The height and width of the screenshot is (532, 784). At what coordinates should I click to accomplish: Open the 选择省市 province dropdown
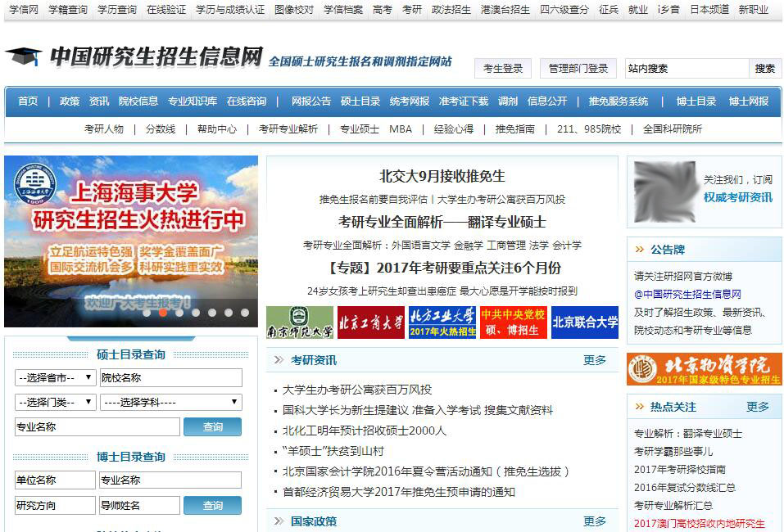pyautogui.click(x=53, y=377)
